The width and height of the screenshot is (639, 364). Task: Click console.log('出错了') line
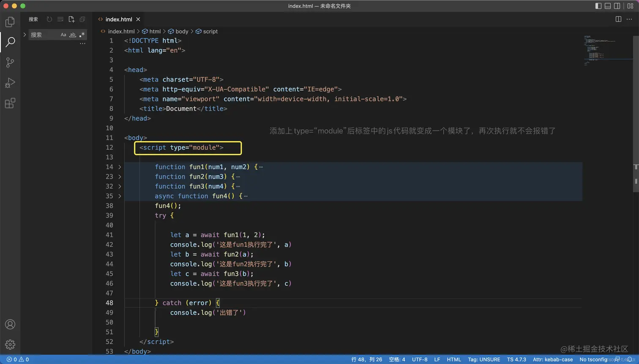208,312
